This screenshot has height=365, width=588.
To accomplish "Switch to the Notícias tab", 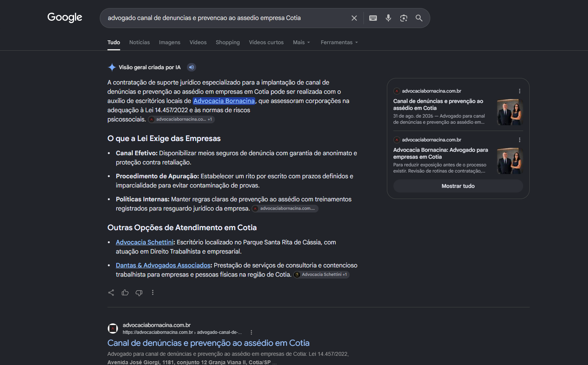I will click(140, 42).
